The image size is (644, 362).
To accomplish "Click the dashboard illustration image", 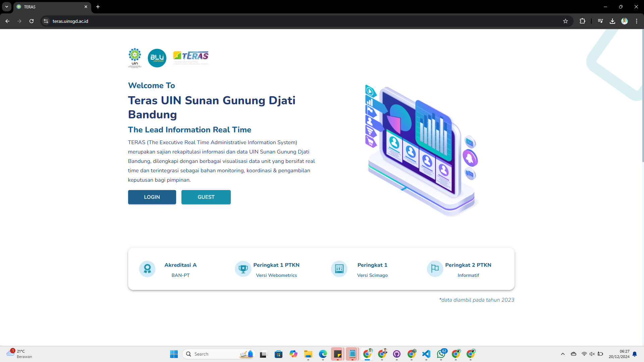I will 422,150.
